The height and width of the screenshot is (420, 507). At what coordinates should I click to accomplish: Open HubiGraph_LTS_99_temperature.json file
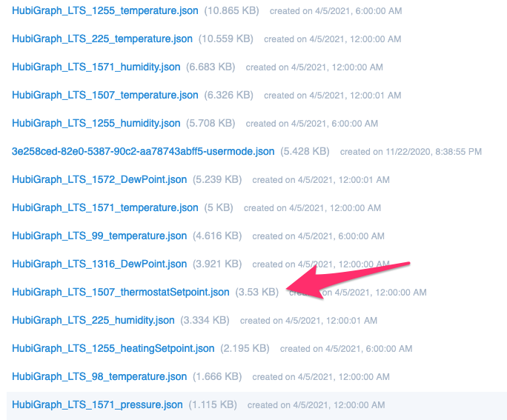point(99,236)
